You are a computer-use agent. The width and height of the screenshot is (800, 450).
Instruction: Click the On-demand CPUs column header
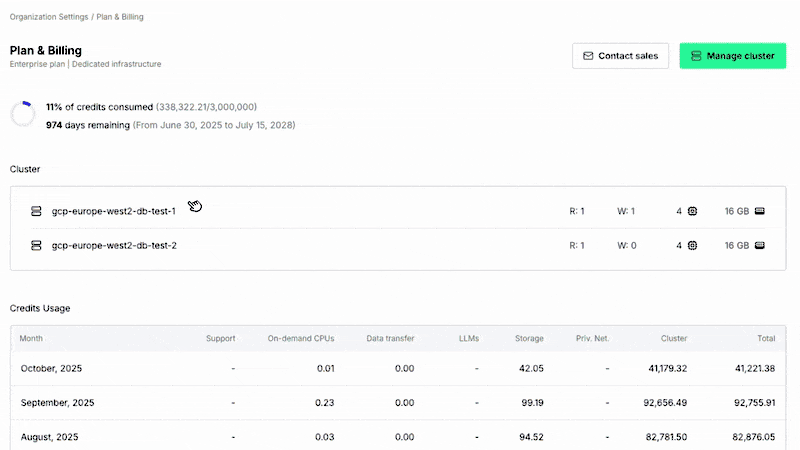click(x=301, y=338)
